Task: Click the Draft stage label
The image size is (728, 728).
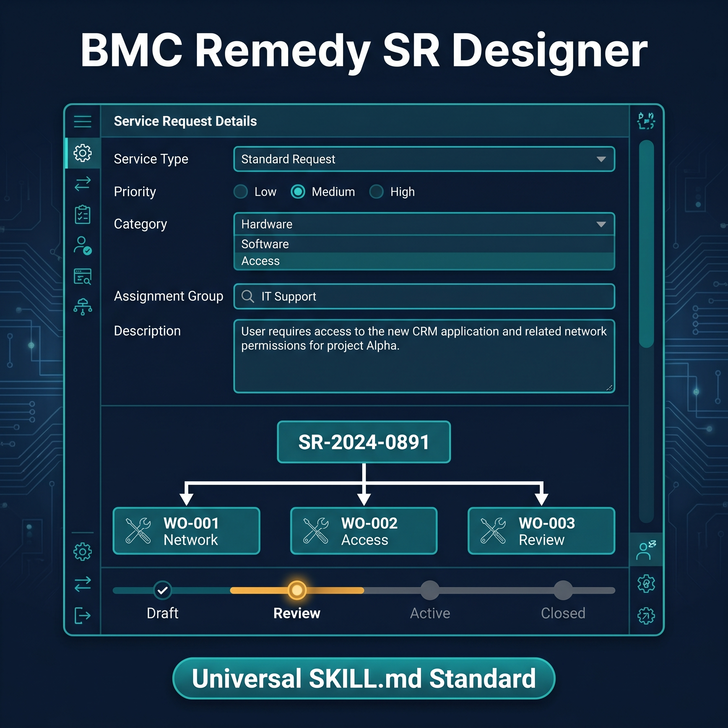Action: pyautogui.click(x=162, y=613)
